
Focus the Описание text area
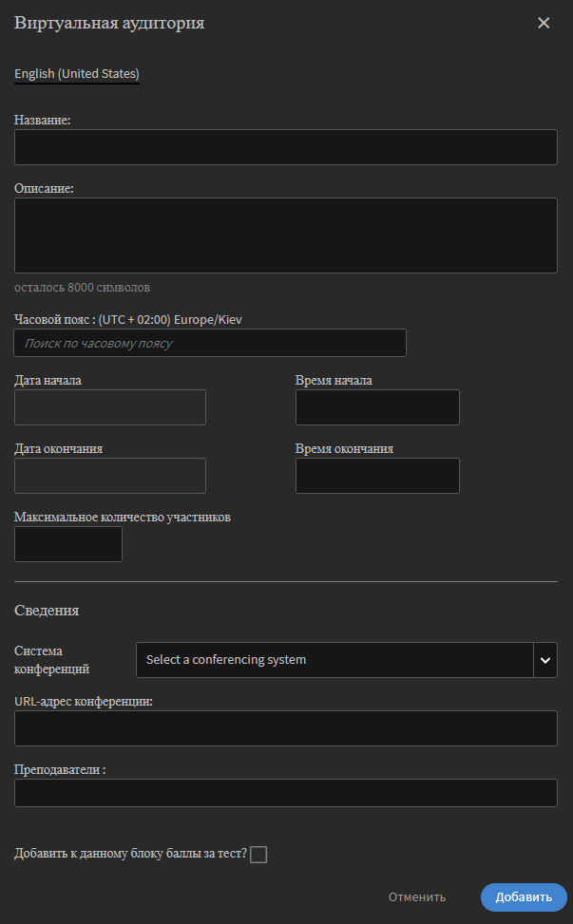[286, 236]
